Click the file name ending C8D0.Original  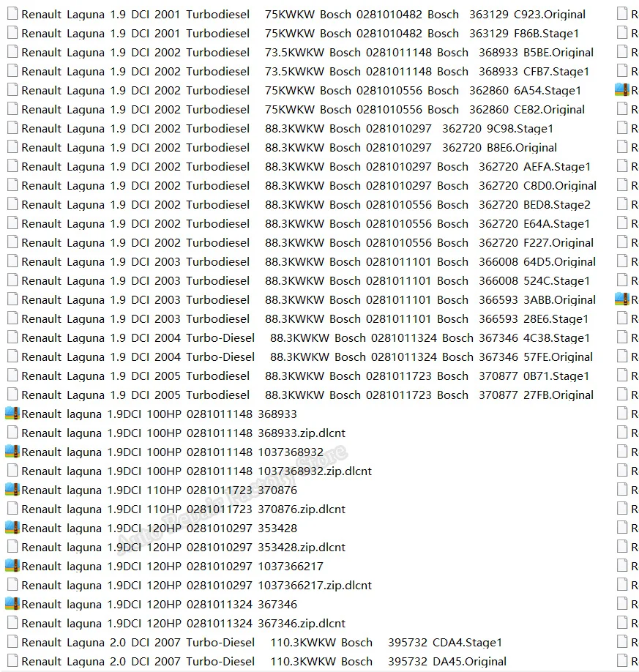309,186
